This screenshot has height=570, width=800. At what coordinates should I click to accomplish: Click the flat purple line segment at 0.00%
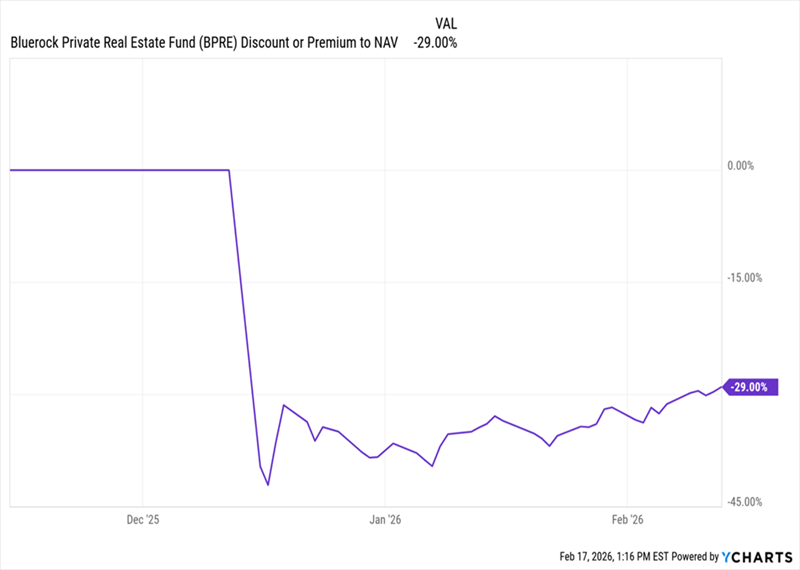pos(120,170)
